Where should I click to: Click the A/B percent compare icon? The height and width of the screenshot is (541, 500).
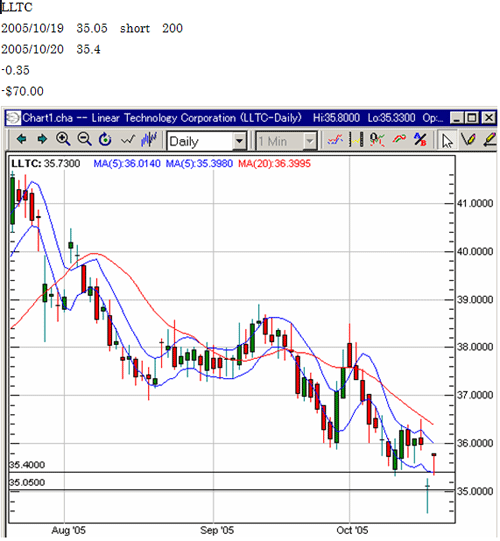click(x=420, y=139)
